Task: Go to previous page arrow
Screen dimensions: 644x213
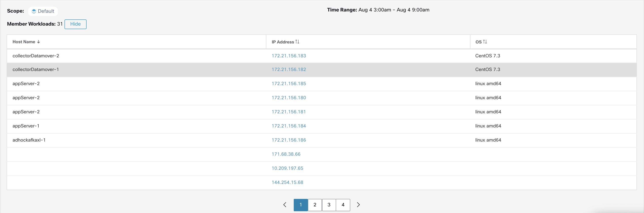Action: [x=285, y=205]
